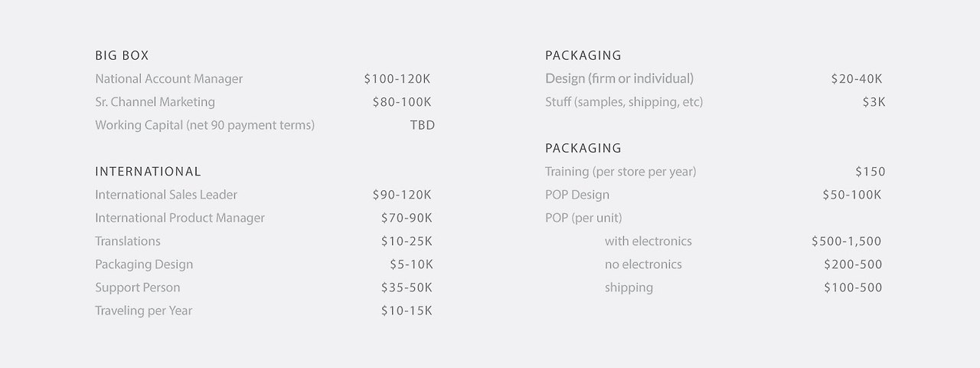Click International Product Manager label
980x368 pixels.
pos(180,218)
